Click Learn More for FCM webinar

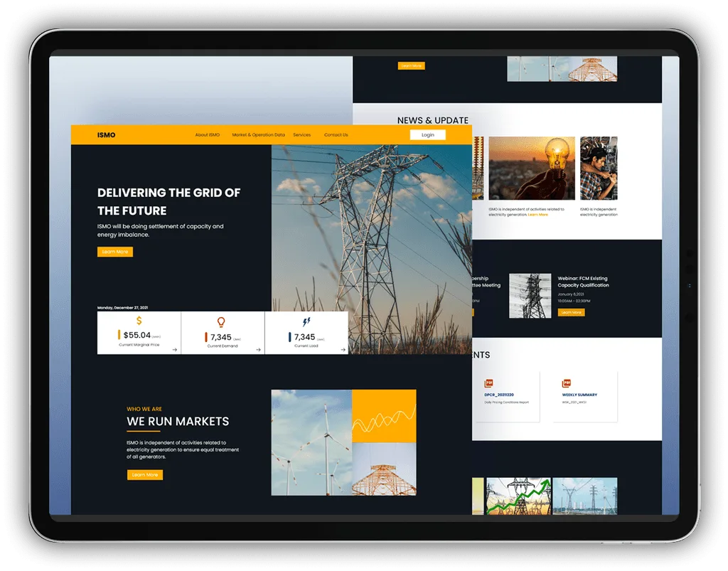(571, 312)
